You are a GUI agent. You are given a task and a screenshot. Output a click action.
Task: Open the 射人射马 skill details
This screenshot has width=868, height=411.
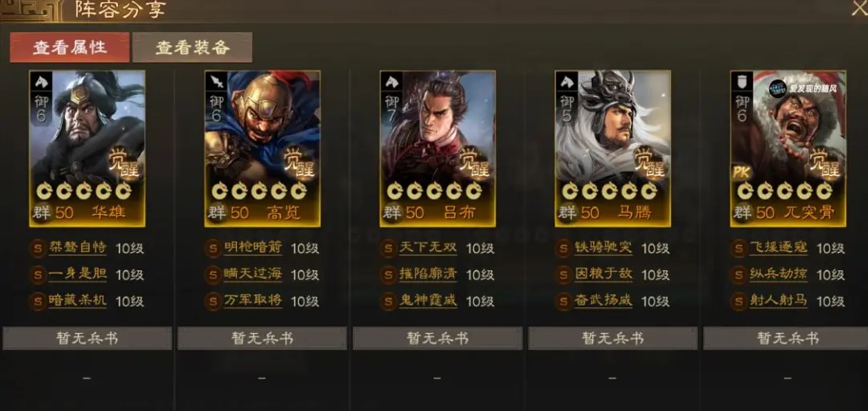[x=778, y=301]
